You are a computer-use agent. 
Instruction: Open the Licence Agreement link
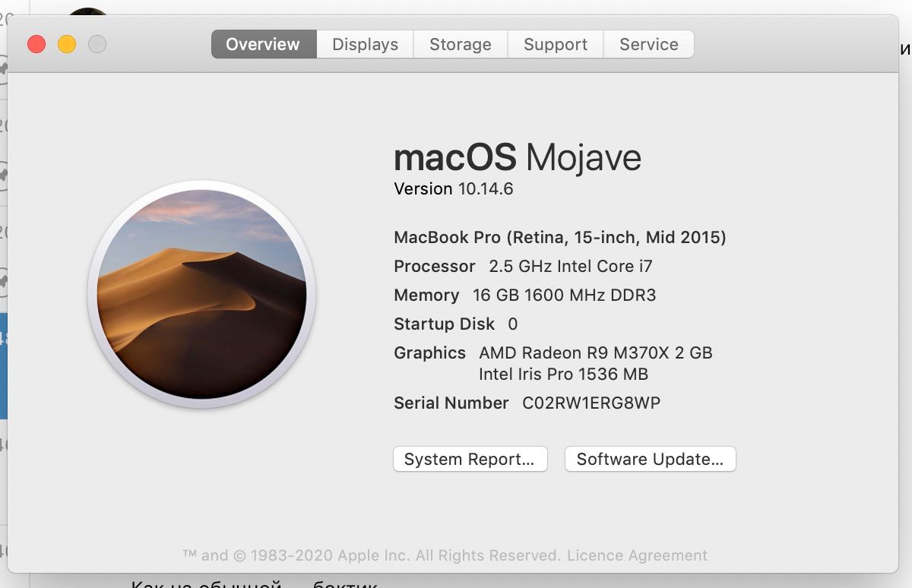(x=637, y=555)
